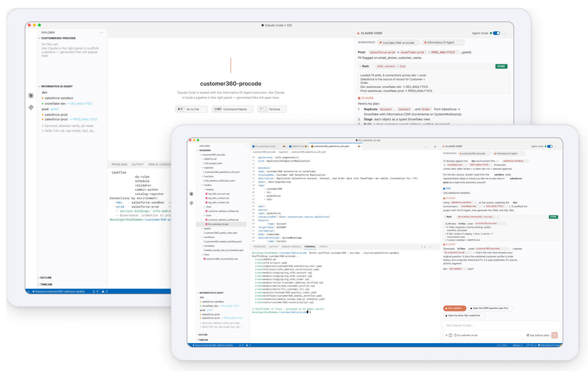The image size is (588, 371).
Task: Click git branch in front window status bar
Action: 213,345
